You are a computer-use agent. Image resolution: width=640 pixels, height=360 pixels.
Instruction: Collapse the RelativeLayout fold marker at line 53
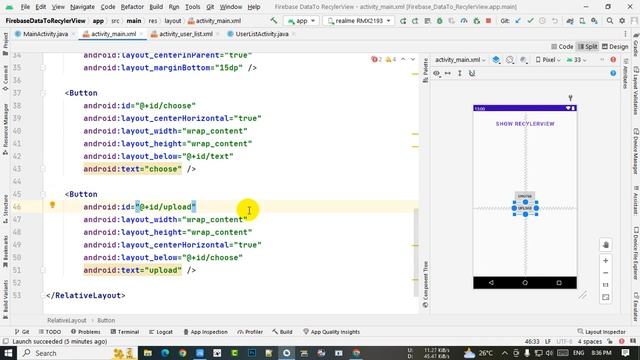point(43,296)
